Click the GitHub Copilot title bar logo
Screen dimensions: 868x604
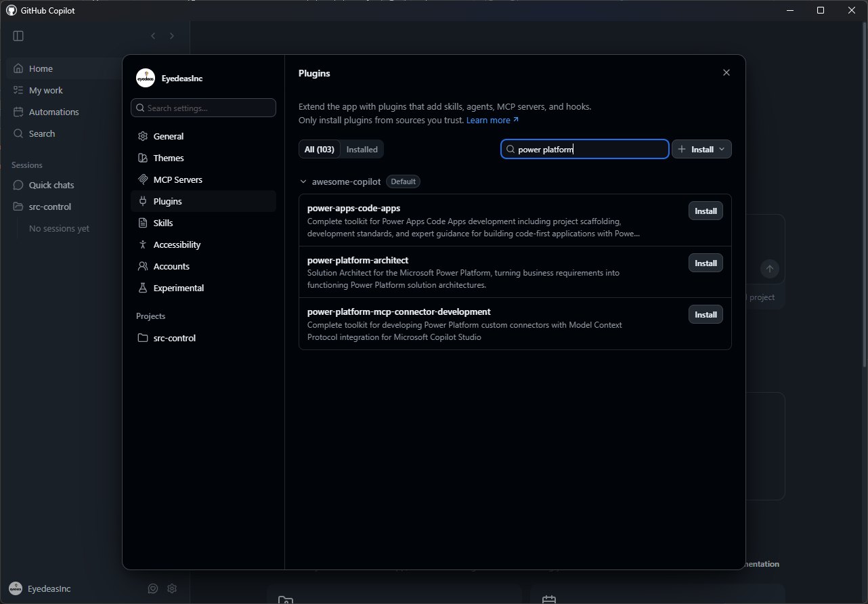11,10
